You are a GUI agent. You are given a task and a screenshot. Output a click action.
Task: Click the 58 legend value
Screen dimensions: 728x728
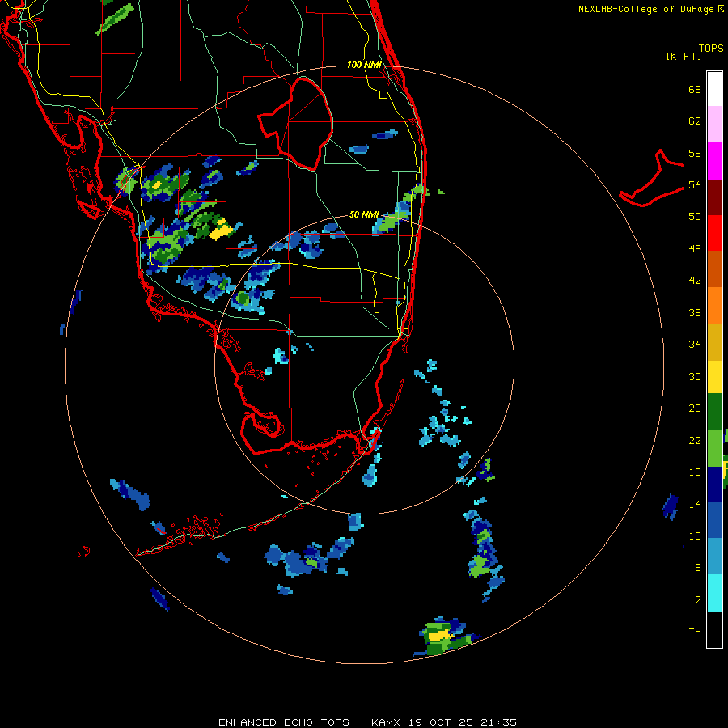(x=695, y=153)
